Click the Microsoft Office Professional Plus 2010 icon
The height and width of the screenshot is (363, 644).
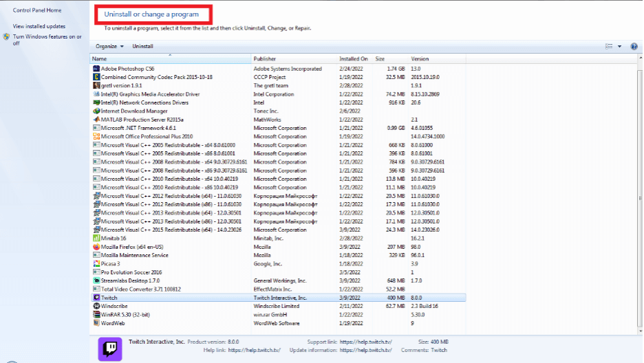(x=96, y=136)
